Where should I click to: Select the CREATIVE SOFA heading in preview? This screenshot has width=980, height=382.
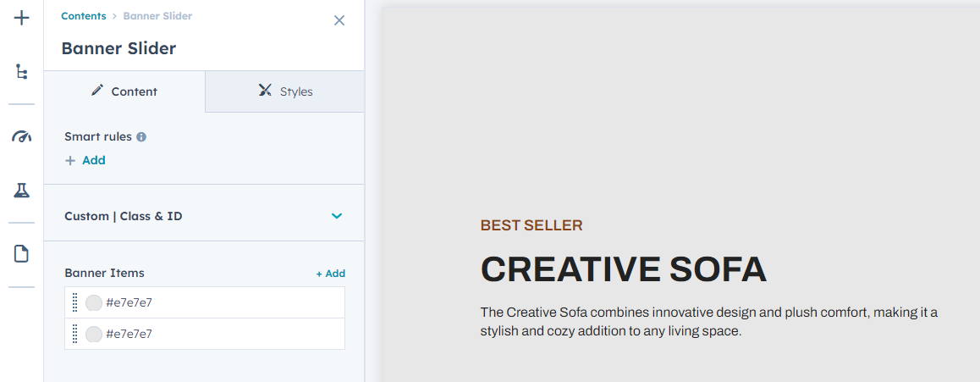(623, 269)
